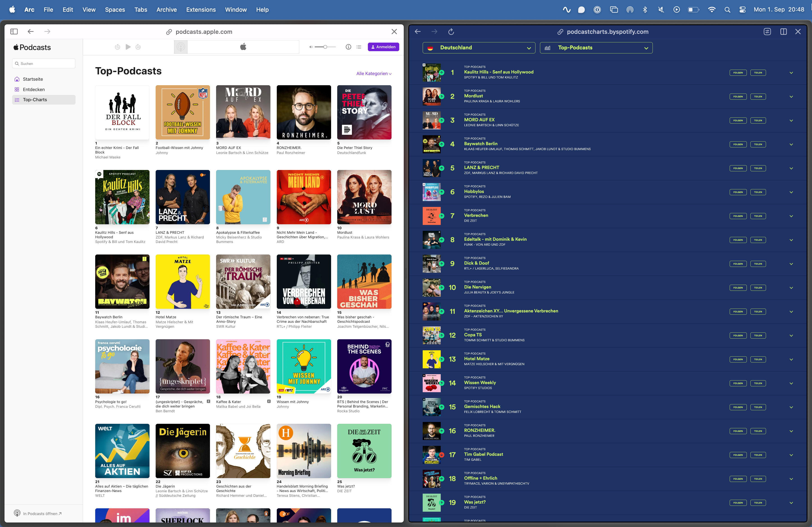Image resolution: width=812 pixels, height=527 pixels.
Task: Open Wi-Fi status in menu bar
Action: click(711, 9)
